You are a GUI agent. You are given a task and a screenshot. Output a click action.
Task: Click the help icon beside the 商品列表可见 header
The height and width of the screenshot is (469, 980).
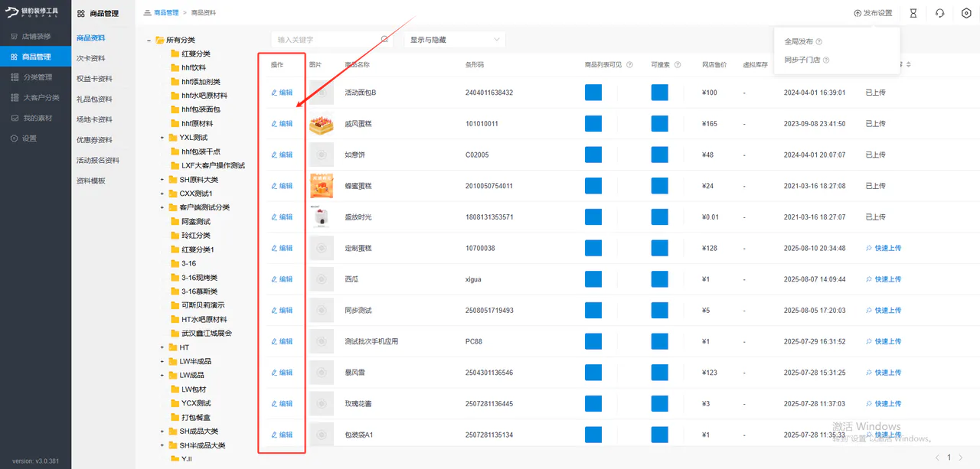(x=629, y=65)
